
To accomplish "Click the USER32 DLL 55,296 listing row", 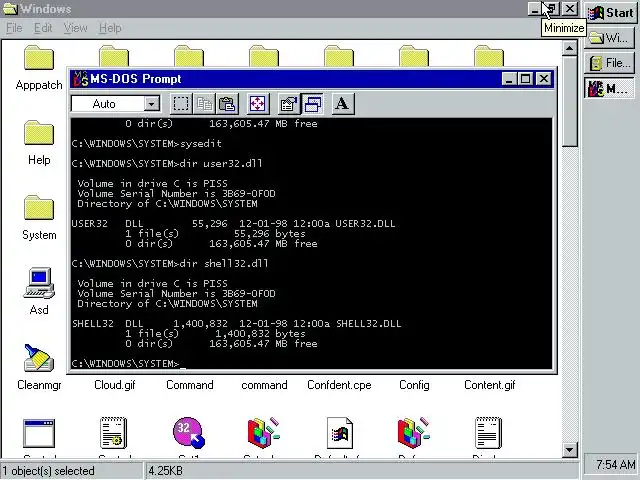I will point(233,224).
